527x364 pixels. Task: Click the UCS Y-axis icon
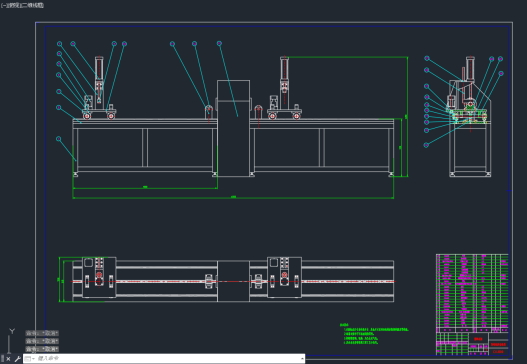pyautogui.click(x=12, y=331)
